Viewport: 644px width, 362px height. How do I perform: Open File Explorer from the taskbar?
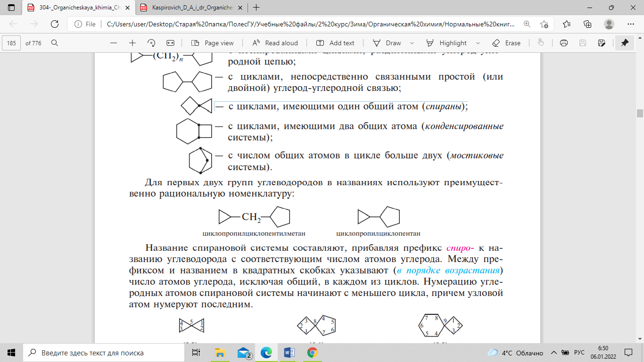pyautogui.click(x=220, y=353)
